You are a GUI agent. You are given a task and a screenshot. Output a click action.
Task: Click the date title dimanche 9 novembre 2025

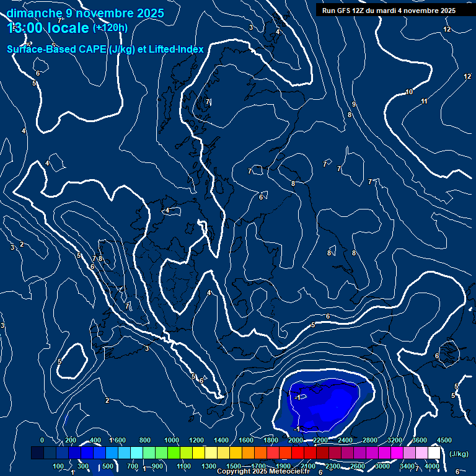[86, 13]
